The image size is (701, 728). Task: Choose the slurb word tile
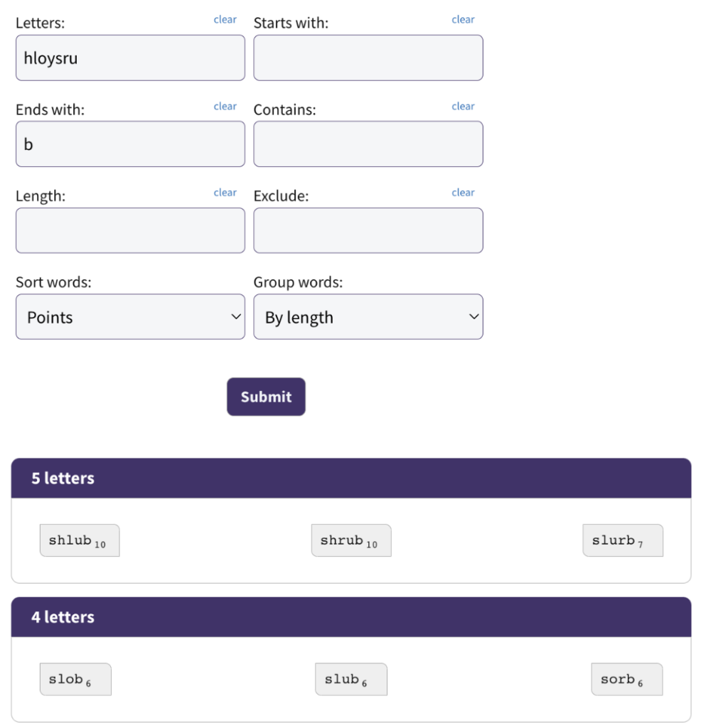(x=623, y=540)
